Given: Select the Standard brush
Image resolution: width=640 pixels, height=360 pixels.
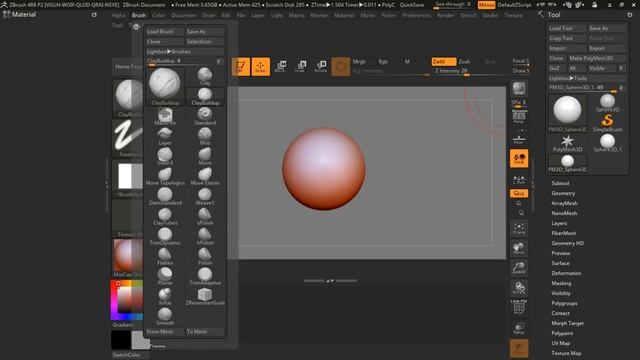Looking at the screenshot, I should [x=205, y=116].
